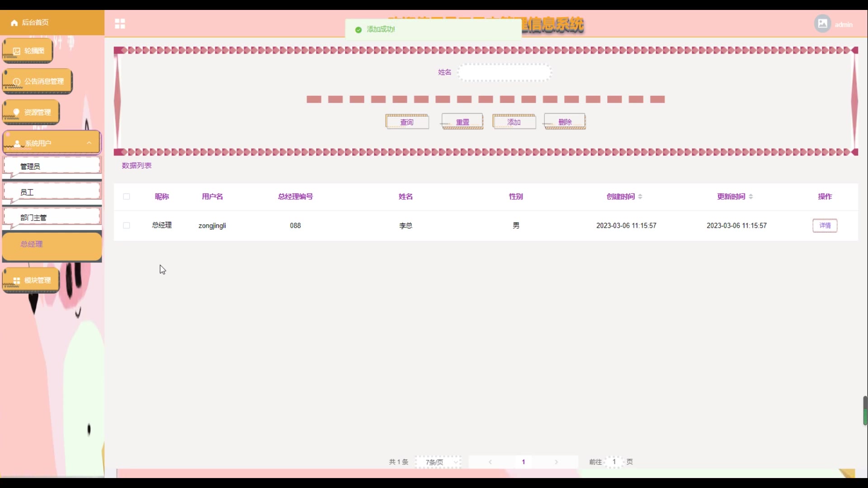Click the vertical scrollbar thumb on the right edge

(865, 410)
